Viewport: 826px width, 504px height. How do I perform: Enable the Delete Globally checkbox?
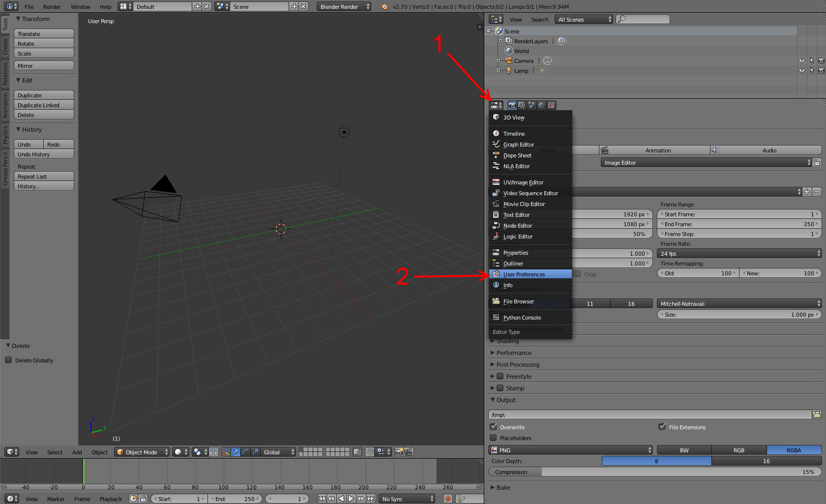pos(8,360)
